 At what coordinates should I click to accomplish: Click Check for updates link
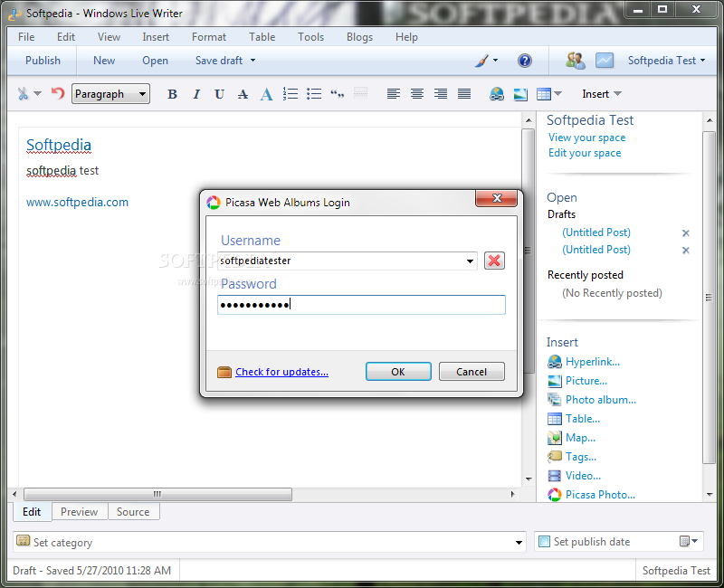click(x=281, y=372)
